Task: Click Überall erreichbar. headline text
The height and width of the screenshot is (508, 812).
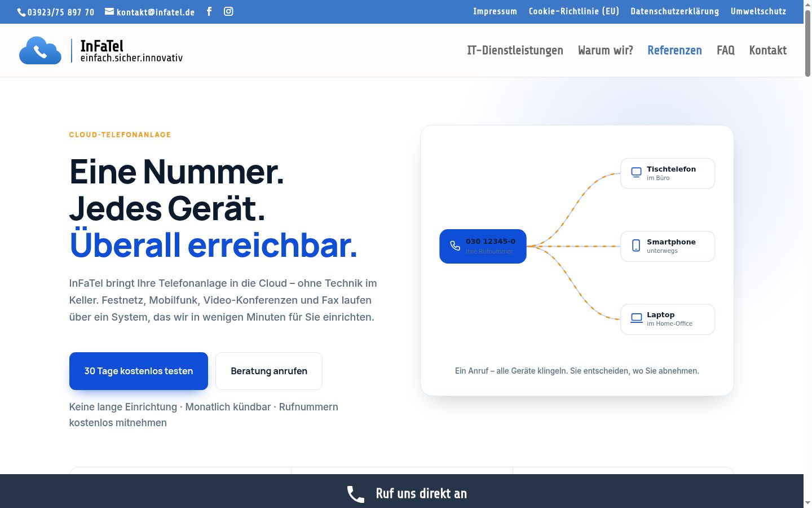Action: pyautogui.click(x=213, y=245)
